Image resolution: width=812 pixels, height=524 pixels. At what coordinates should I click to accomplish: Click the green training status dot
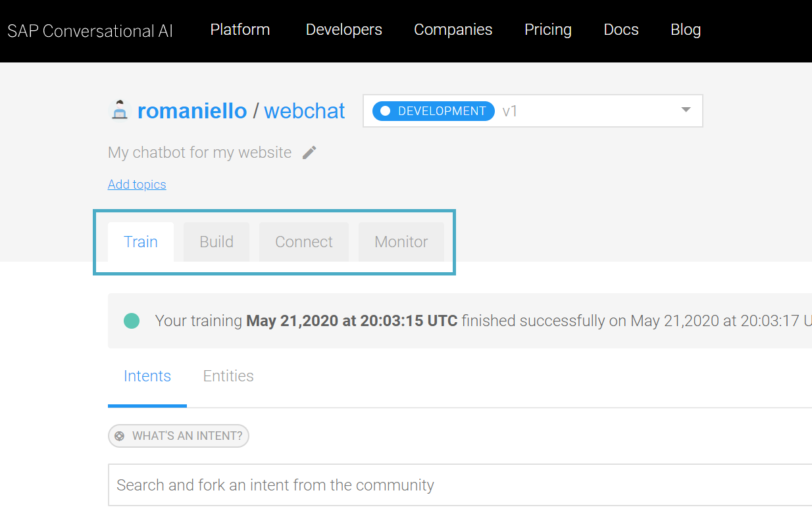click(132, 321)
